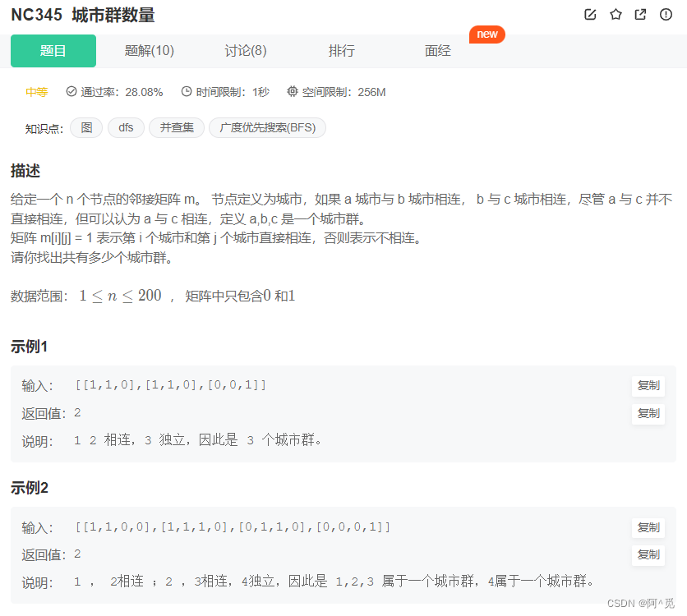Toggle the 并查集 knowledge tag
This screenshot has height=616, width=687.
[x=176, y=127]
